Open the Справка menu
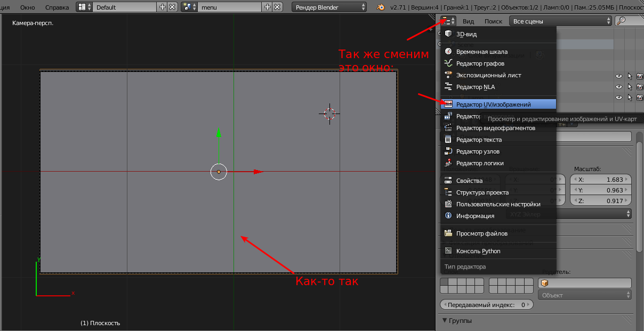The width and height of the screenshot is (644, 331). pos(57,7)
